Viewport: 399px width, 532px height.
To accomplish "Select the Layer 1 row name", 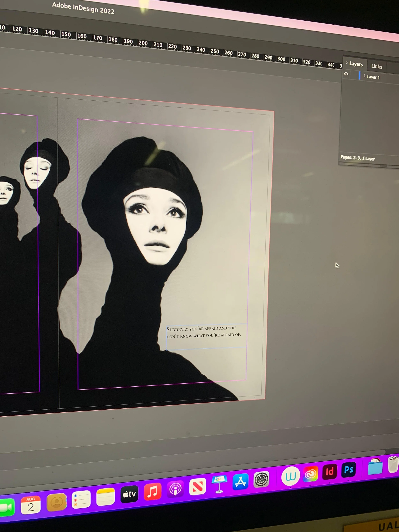I will [373, 77].
